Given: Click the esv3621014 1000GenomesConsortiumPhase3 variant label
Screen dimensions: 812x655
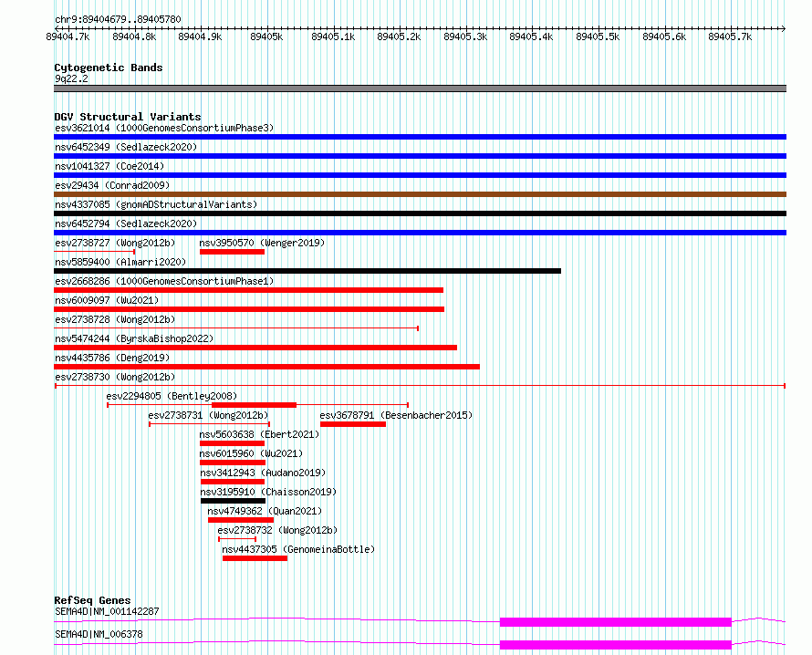Looking at the screenshot, I should (164, 128).
